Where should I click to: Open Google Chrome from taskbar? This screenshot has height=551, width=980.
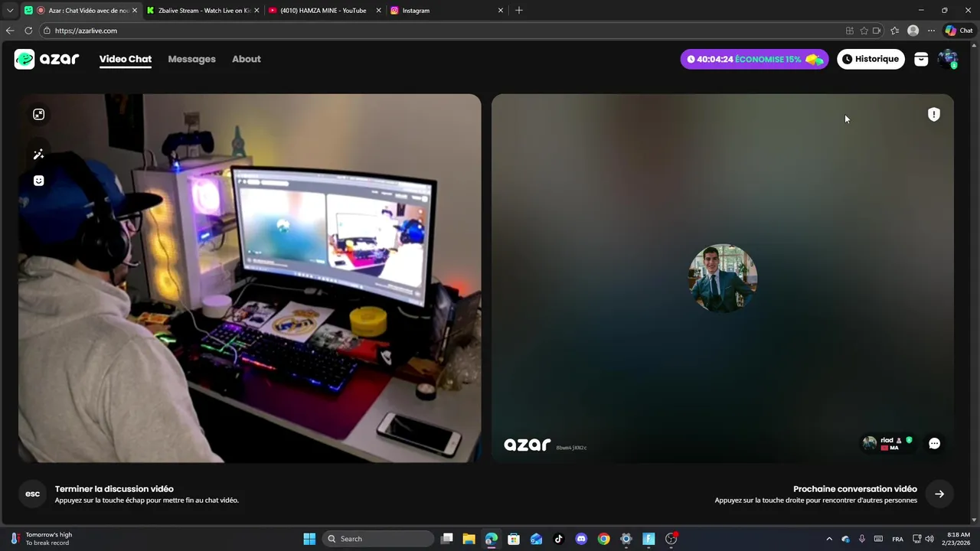pos(604,539)
